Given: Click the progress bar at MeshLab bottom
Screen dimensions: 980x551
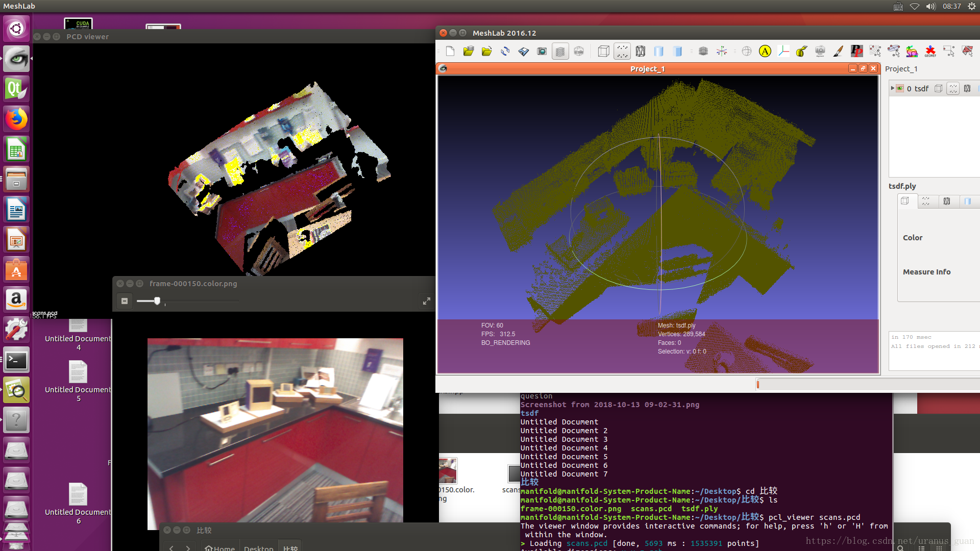Looking at the screenshot, I should point(868,384).
